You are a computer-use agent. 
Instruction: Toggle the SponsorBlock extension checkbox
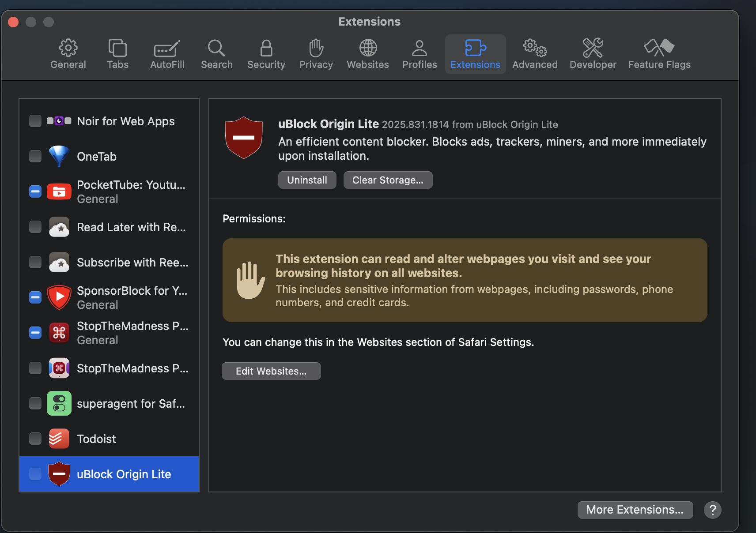pyautogui.click(x=35, y=297)
